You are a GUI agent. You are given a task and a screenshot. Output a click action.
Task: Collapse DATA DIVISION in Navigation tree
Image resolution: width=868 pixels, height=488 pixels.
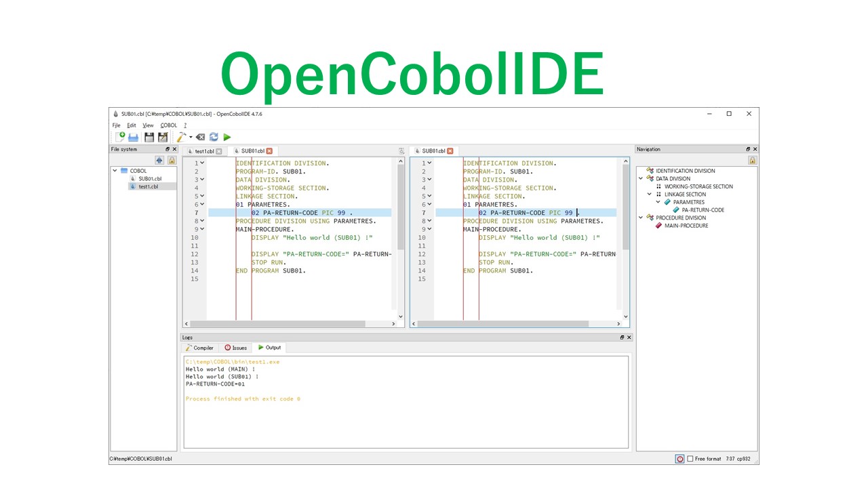[640, 178]
